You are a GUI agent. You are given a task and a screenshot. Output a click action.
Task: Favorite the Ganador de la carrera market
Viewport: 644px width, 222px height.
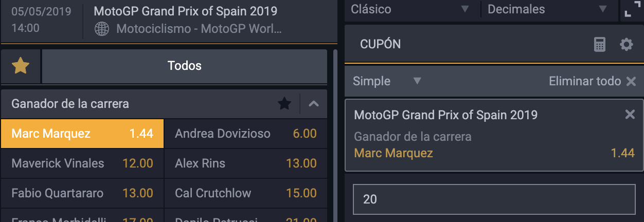[284, 104]
